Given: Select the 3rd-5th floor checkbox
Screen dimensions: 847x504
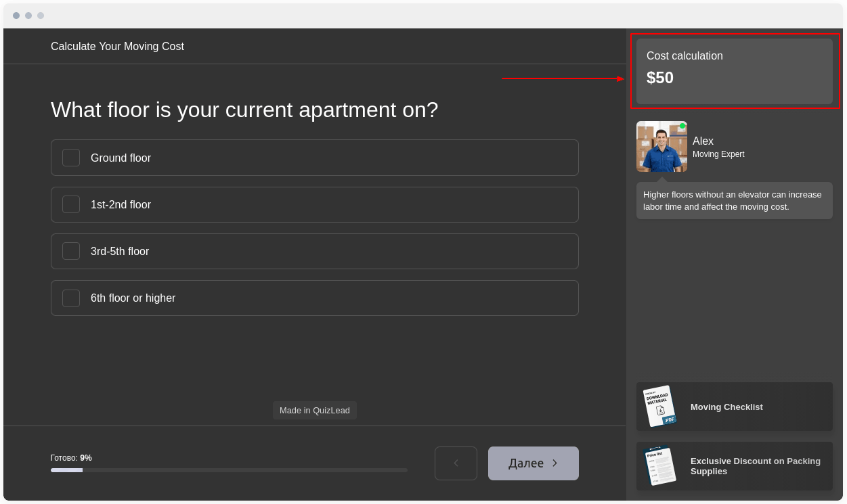Looking at the screenshot, I should click(71, 251).
